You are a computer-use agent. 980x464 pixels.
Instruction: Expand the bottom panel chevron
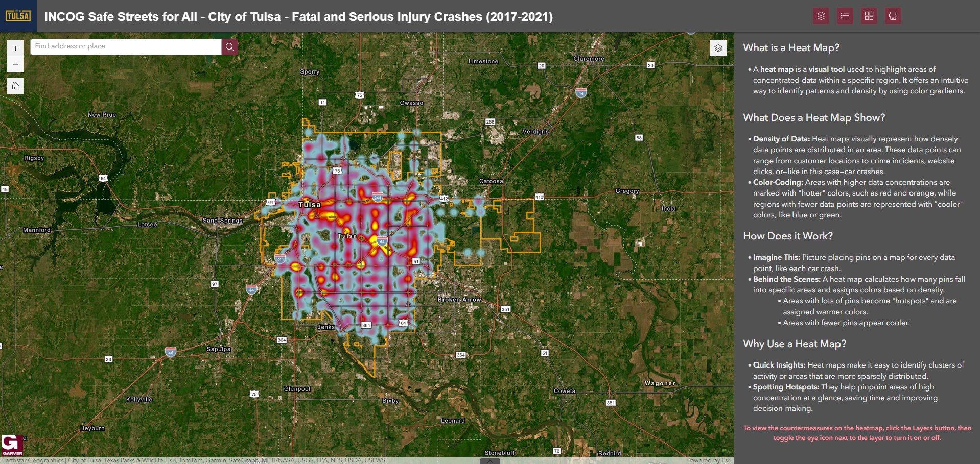pos(489,461)
